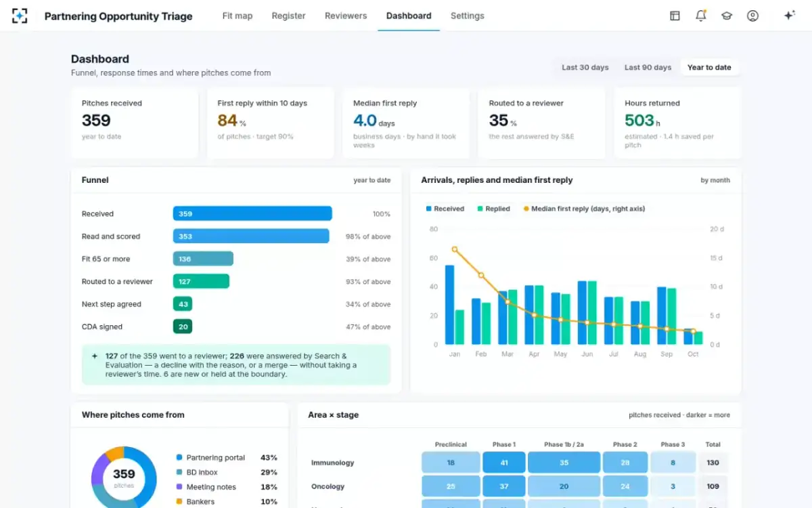The width and height of the screenshot is (812, 508).
Task: Open the Reviewers tab
Action: tap(346, 16)
